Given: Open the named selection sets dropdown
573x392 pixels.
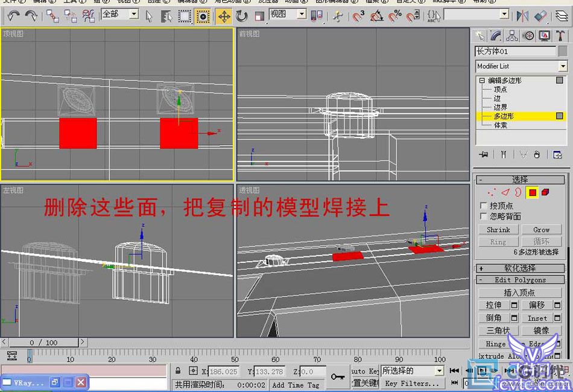Looking at the screenshot, I should pos(504,14).
